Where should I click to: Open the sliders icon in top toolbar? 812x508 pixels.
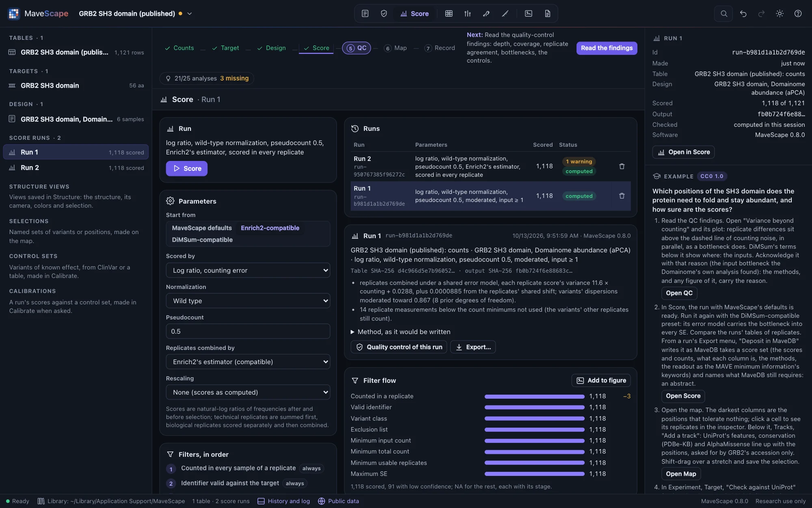[467, 13]
